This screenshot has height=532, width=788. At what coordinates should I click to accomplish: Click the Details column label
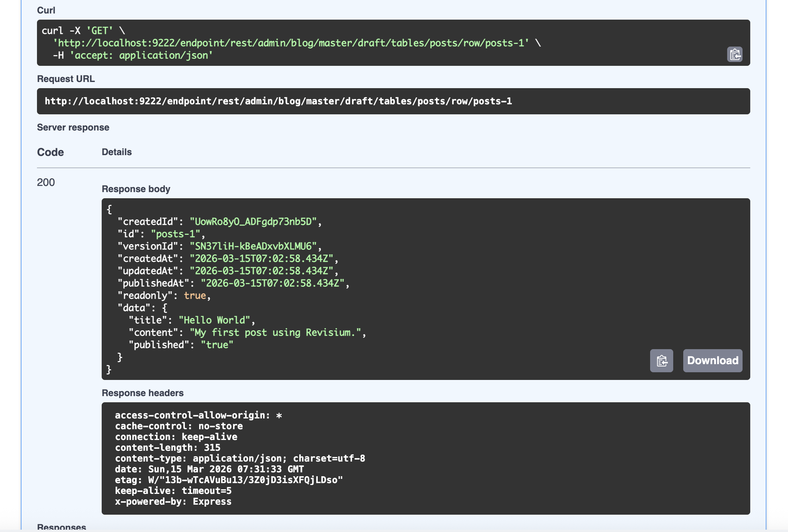coord(117,152)
